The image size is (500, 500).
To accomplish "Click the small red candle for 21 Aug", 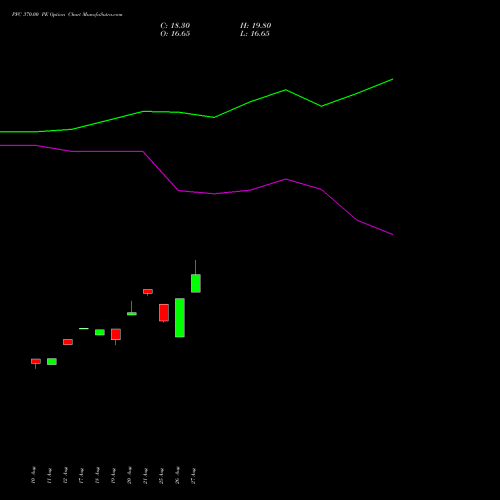I will pos(148,292).
